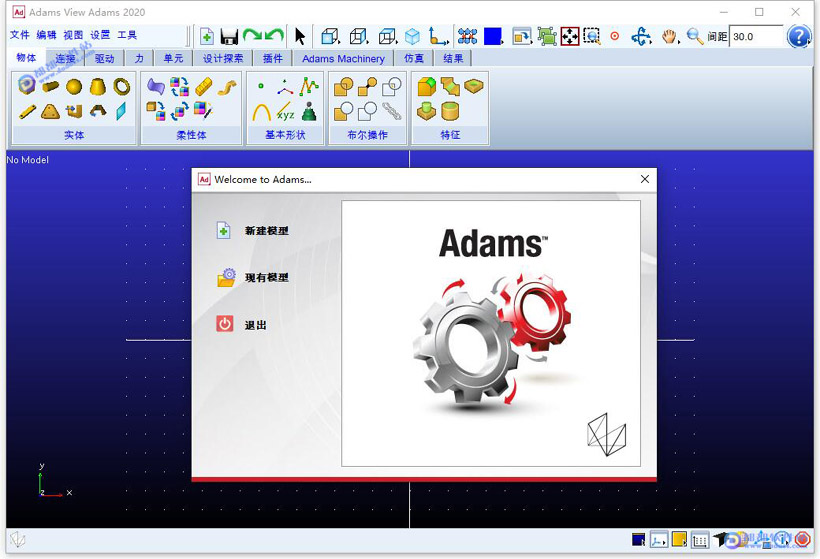Toggle the icon visibility button left of the blue square

pos(467,36)
